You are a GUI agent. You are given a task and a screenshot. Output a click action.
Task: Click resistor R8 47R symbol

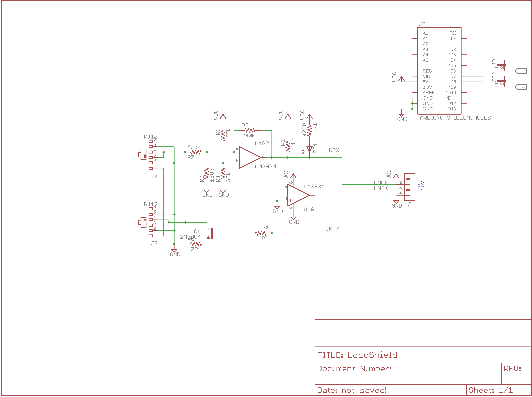coord(196,244)
